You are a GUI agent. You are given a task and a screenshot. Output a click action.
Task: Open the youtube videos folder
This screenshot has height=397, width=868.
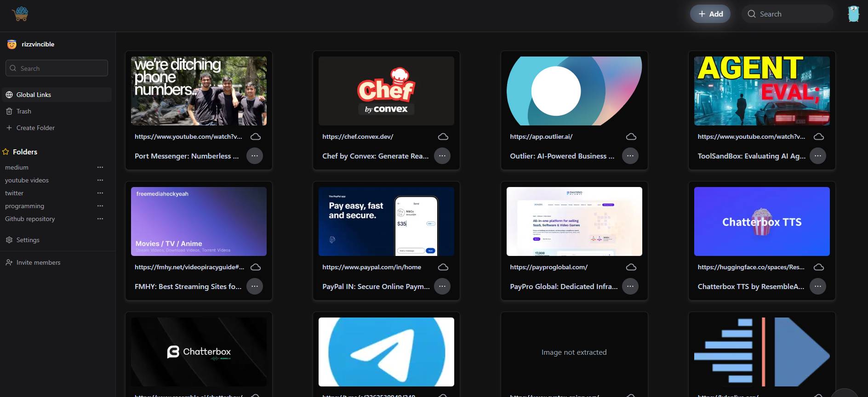pos(27,180)
